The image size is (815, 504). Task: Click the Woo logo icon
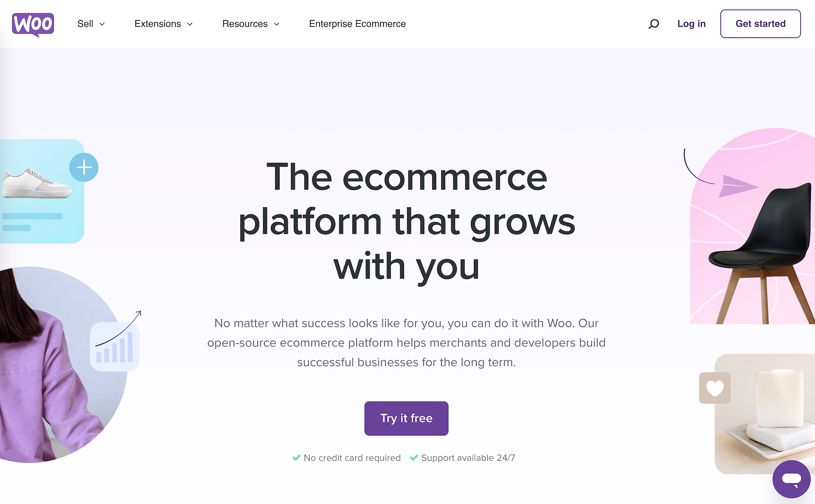point(33,23)
